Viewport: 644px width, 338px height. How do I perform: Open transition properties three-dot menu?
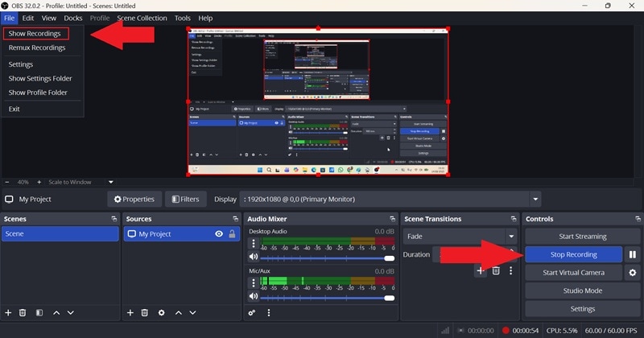click(x=510, y=270)
